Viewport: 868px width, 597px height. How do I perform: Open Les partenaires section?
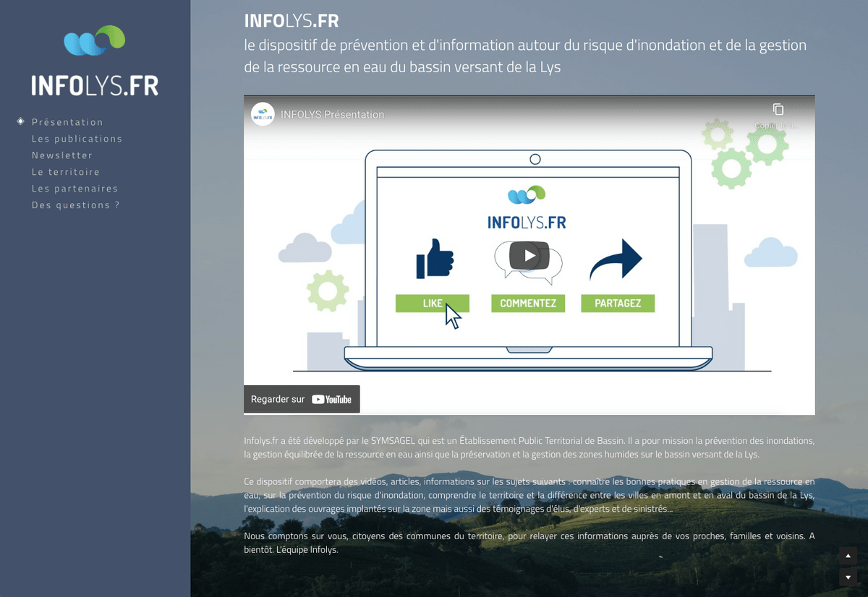pyautogui.click(x=75, y=189)
